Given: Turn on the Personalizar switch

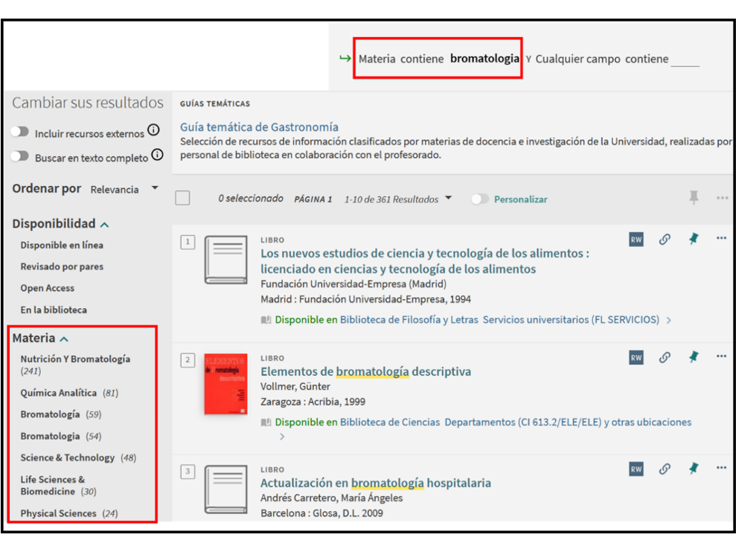Looking at the screenshot, I should [481, 199].
